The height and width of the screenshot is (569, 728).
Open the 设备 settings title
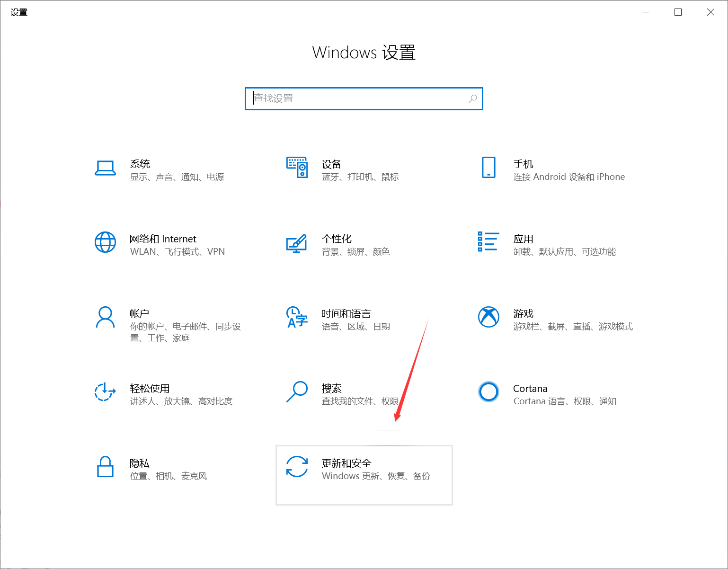point(331,164)
